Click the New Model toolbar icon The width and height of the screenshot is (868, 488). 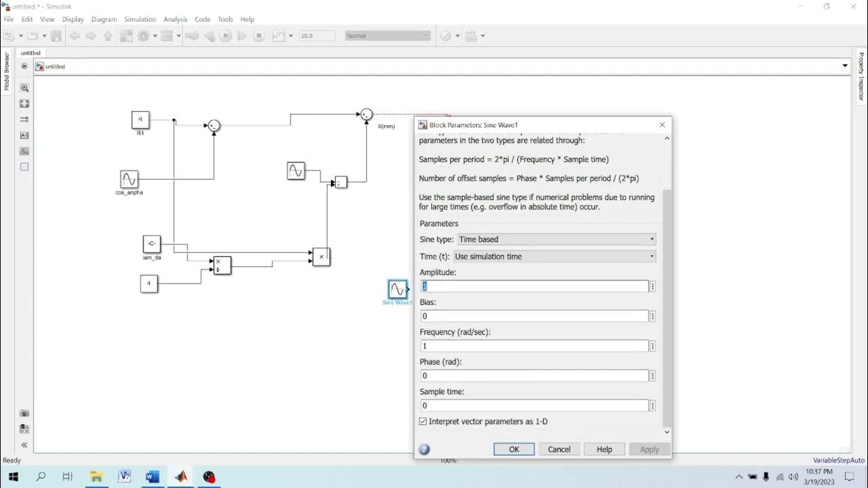[x=9, y=36]
